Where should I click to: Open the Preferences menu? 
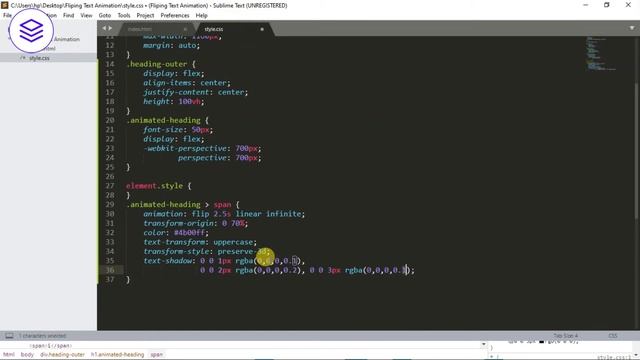(x=175, y=16)
